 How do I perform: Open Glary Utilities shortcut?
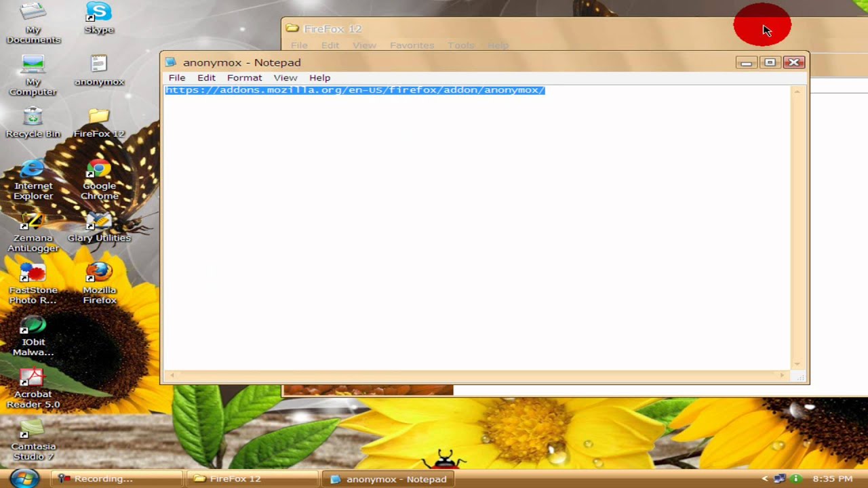pyautogui.click(x=99, y=227)
